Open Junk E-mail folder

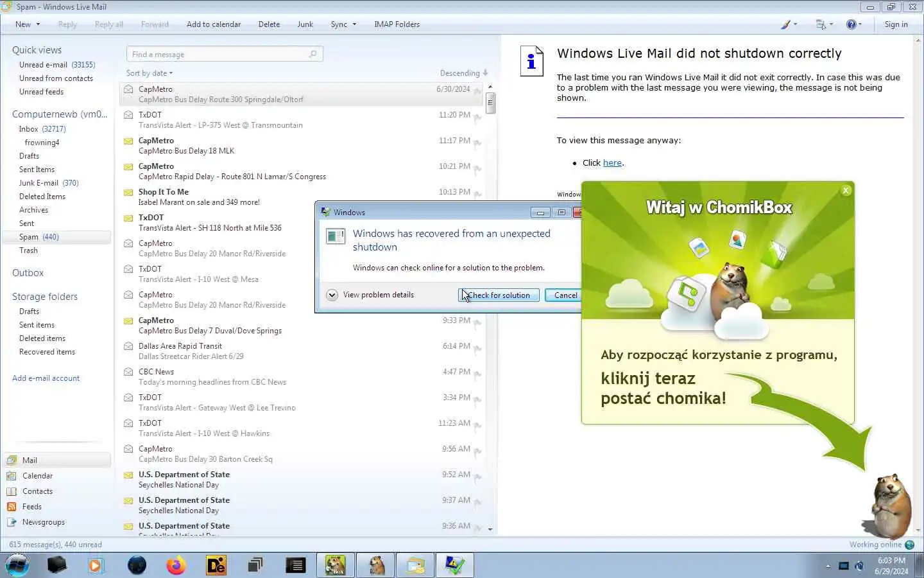49,183
